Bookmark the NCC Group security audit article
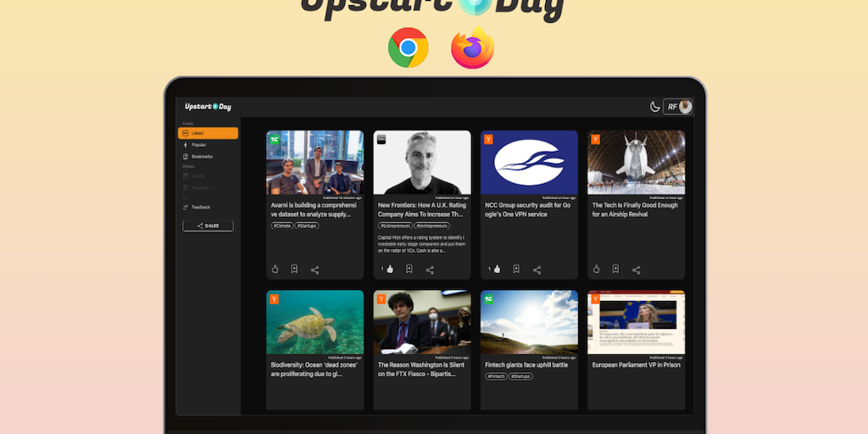This screenshot has width=868, height=434. point(516,269)
